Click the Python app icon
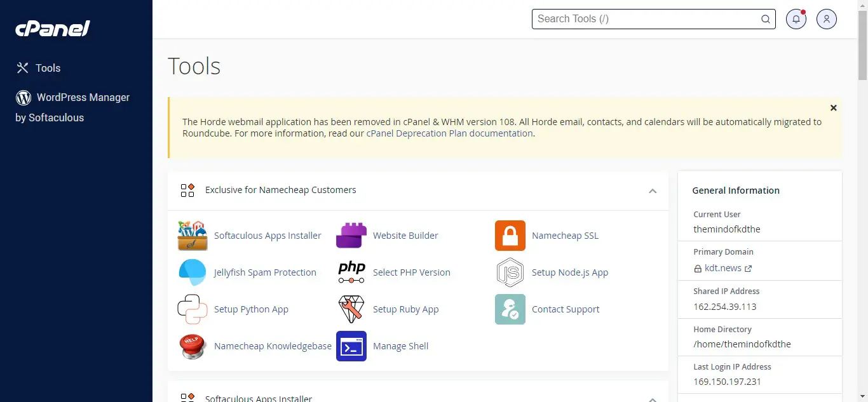 193,309
